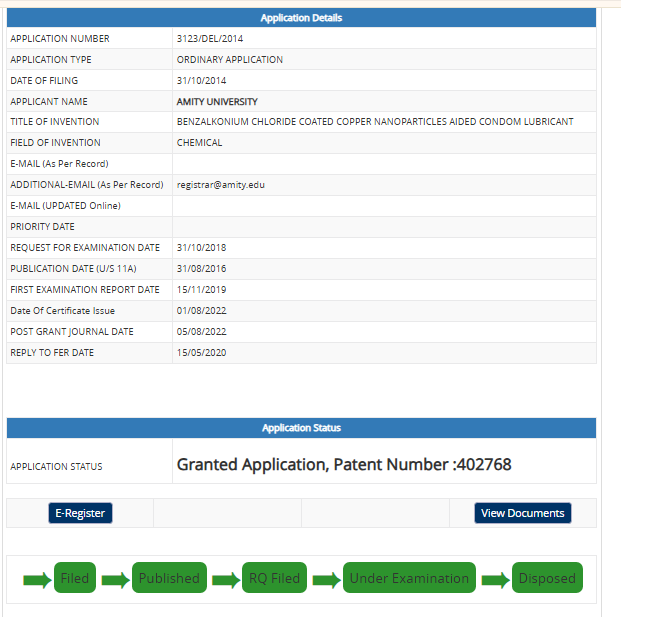Click the Granted Application, Patent Number text
Viewport: 648px width, 617px height.
click(x=344, y=465)
